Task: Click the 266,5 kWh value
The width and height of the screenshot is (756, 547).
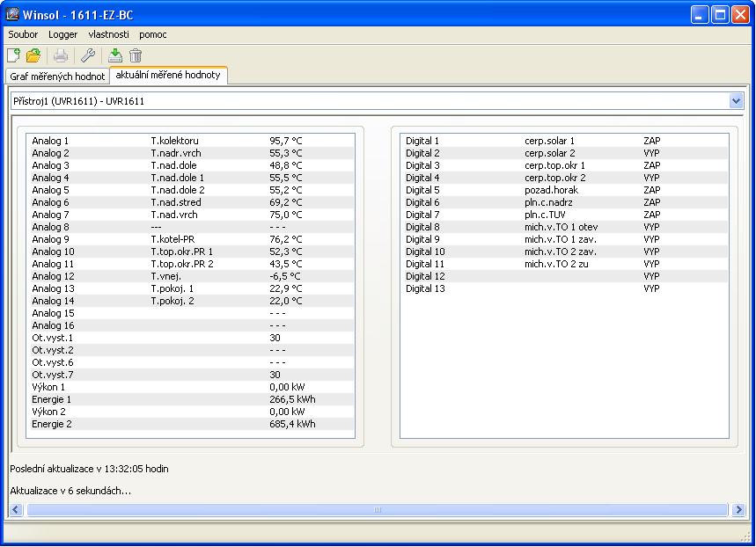Action: (292, 399)
